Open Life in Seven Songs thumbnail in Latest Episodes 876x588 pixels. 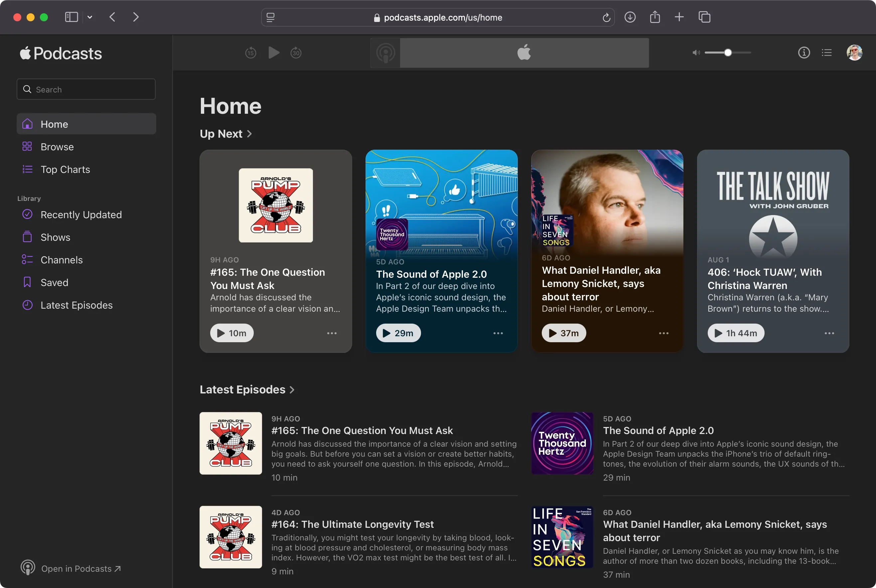[x=562, y=537]
